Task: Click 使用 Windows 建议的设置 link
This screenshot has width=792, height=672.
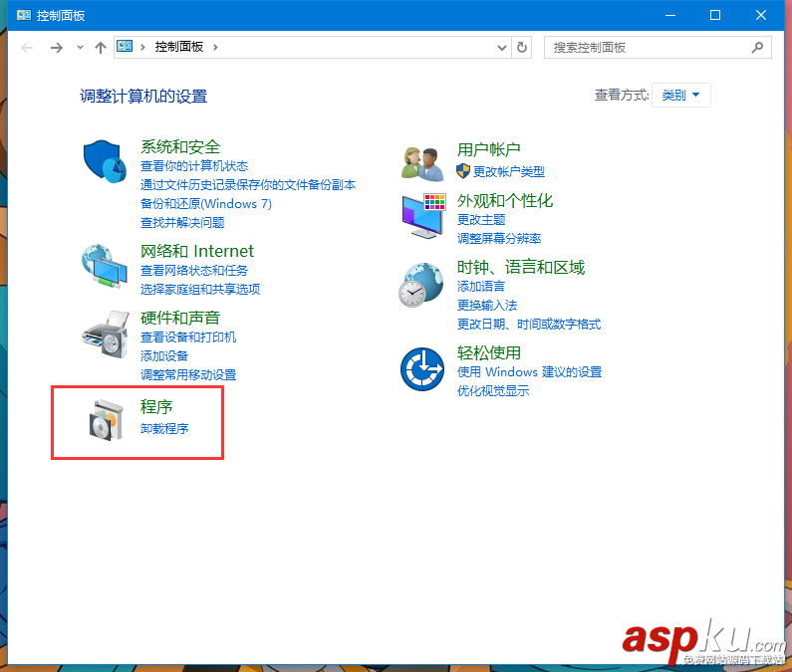Action: pyautogui.click(x=530, y=372)
